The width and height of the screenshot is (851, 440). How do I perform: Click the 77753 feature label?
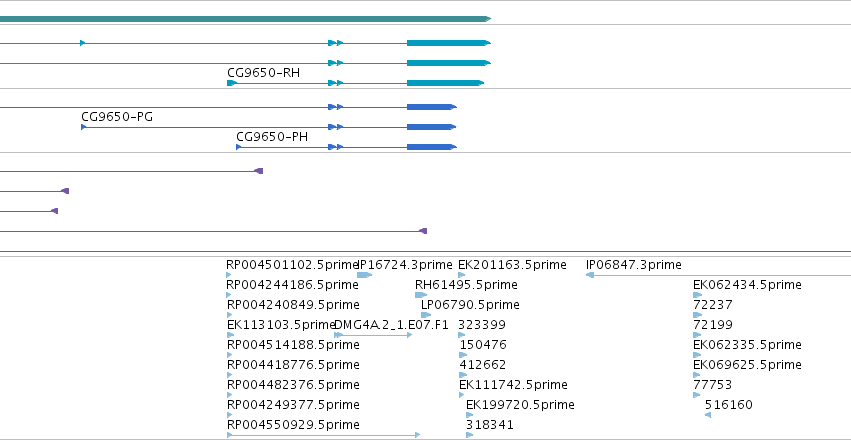click(x=713, y=385)
